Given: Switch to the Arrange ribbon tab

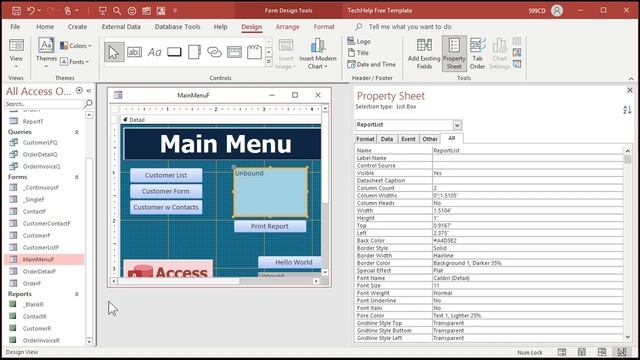Looking at the screenshot, I should 287,27.
